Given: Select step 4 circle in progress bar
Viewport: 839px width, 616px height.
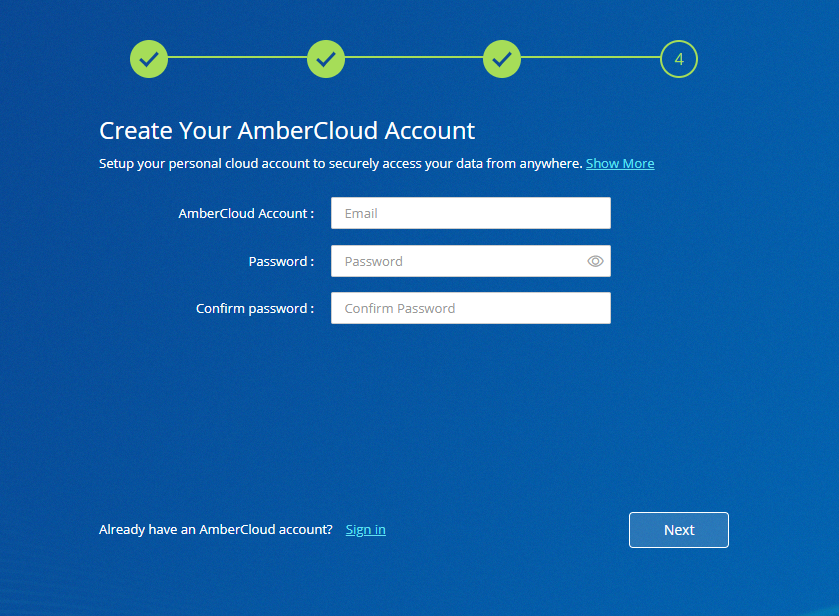Looking at the screenshot, I should point(678,59).
